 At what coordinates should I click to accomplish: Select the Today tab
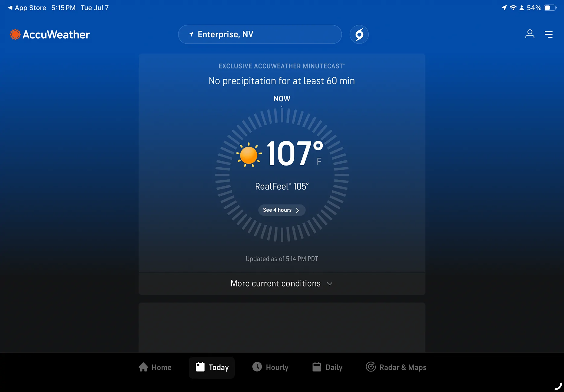tap(212, 367)
